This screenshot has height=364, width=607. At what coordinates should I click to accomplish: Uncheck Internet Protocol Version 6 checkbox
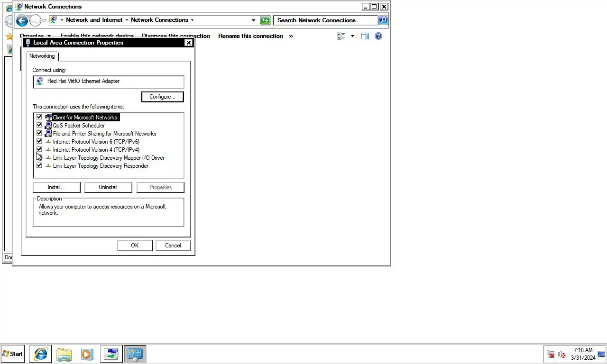(39, 141)
